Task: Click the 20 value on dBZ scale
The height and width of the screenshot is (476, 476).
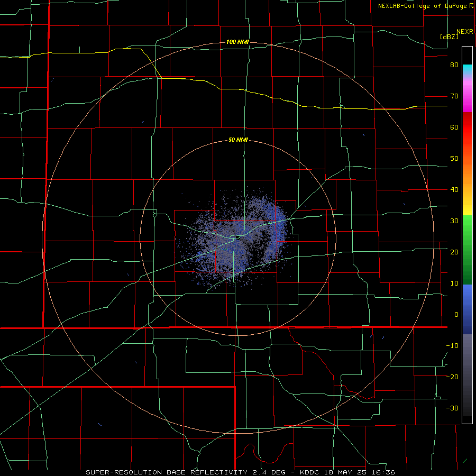Action: tap(454, 252)
